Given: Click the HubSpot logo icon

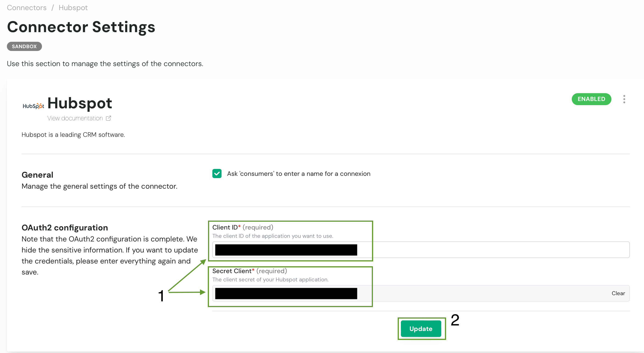Looking at the screenshot, I should 33,106.
